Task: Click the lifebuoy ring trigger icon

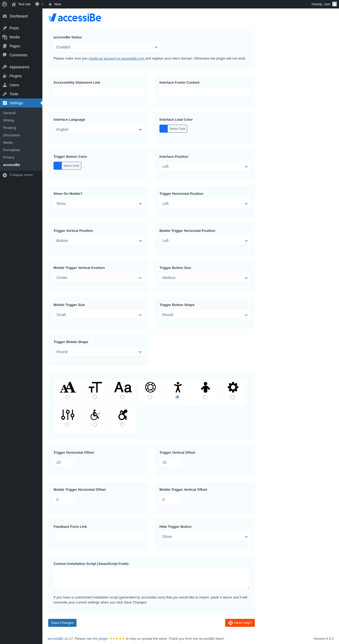Action: pos(150,387)
